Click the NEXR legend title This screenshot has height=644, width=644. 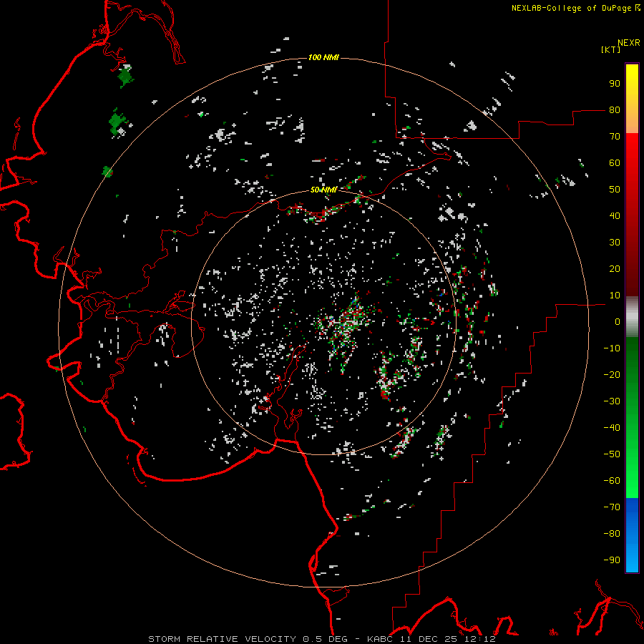pyautogui.click(x=629, y=43)
